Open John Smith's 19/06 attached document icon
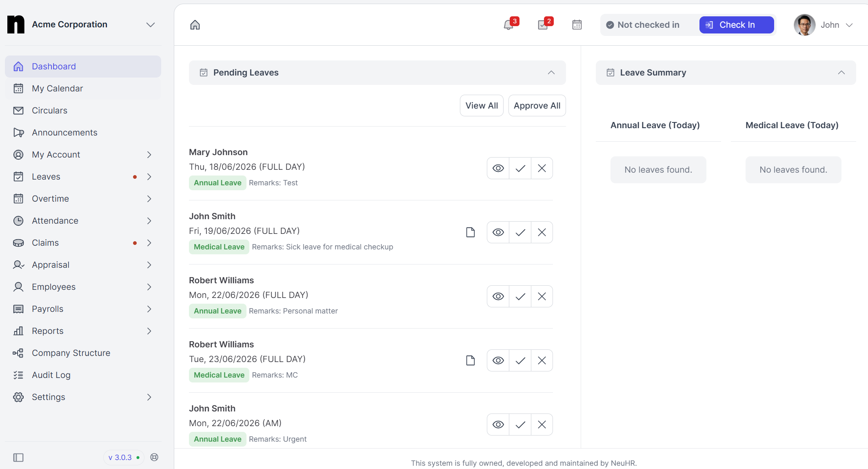Image resolution: width=868 pixels, height=469 pixels. pos(471,232)
